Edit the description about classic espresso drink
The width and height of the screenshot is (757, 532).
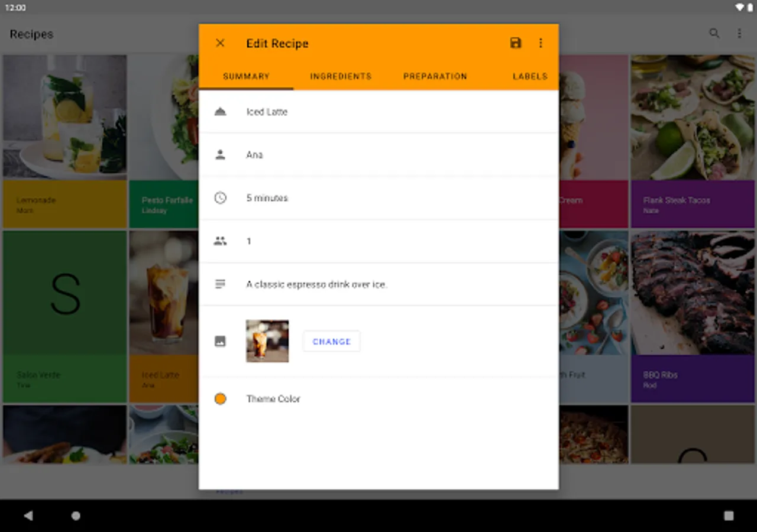pyautogui.click(x=378, y=284)
